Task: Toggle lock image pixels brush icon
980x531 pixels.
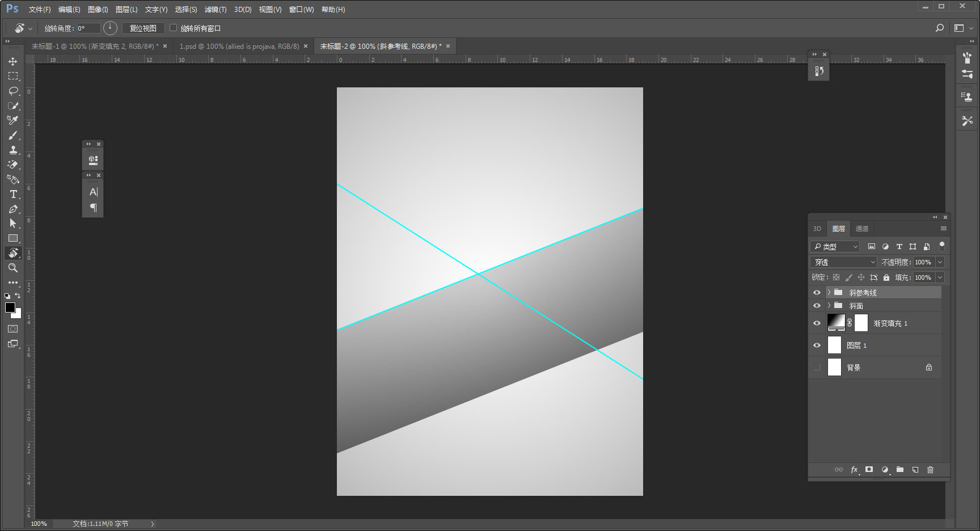Action: click(x=848, y=277)
